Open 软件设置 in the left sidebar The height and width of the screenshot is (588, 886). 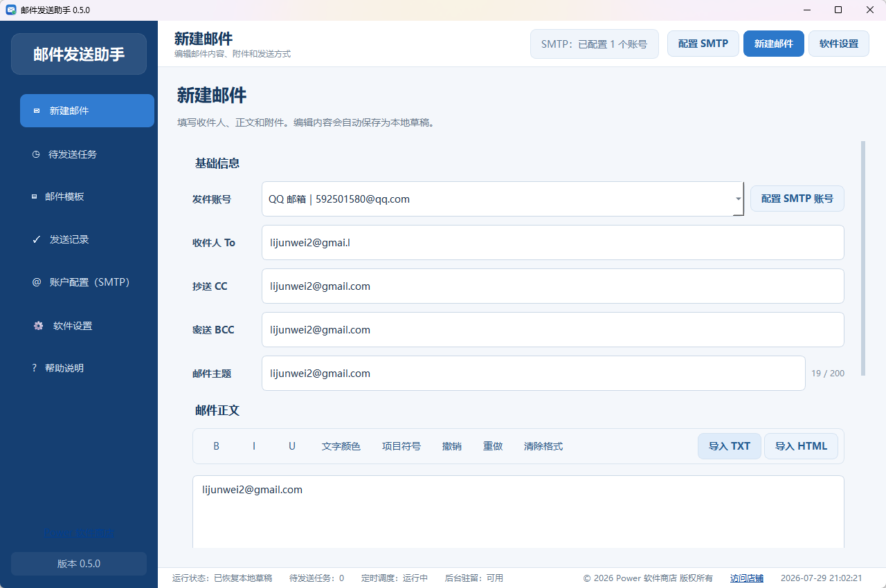[87, 326]
